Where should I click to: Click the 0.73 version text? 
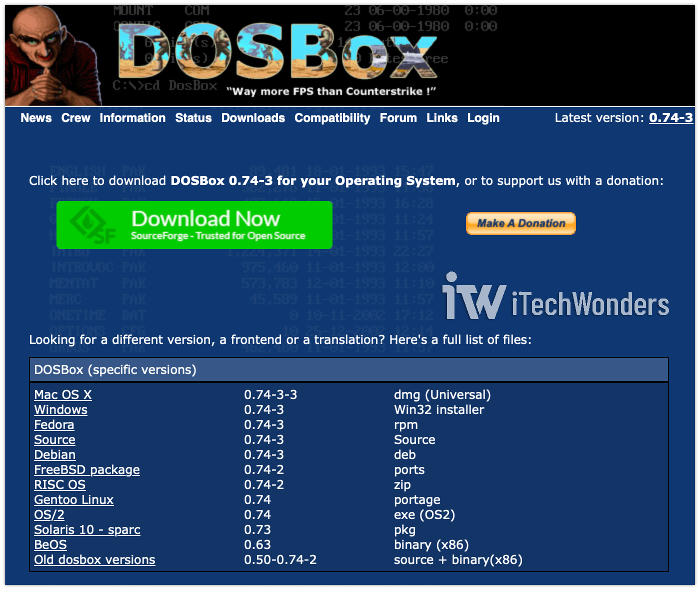[257, 529]
